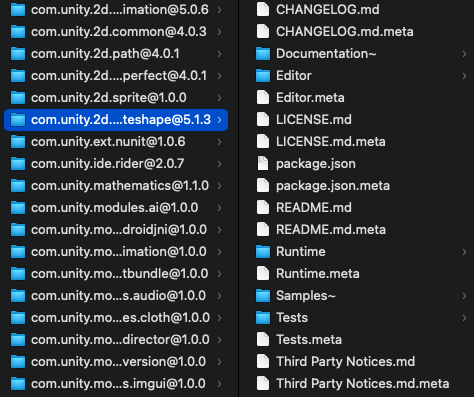Viewport: 474px width, 397px height.
Task: Select com.unity.mo...director@1.0.0 folder name
Action: (120, 340)
